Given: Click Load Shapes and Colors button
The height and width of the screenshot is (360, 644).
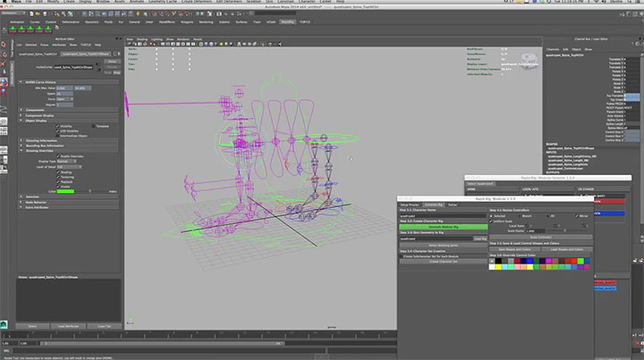Looking at the screenshot, I should click(567, 249).
